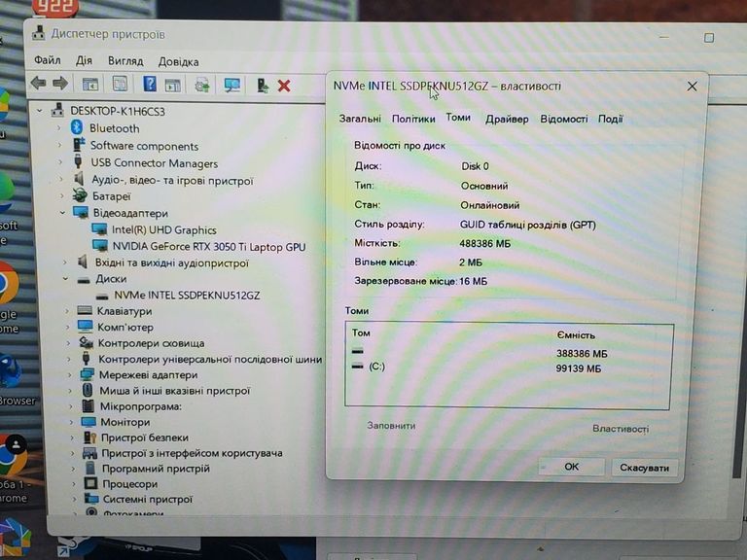The width and height of the screenshot is (747, 560).
Task: Expand the Клавіатури tree node
Action: [67, 311]
